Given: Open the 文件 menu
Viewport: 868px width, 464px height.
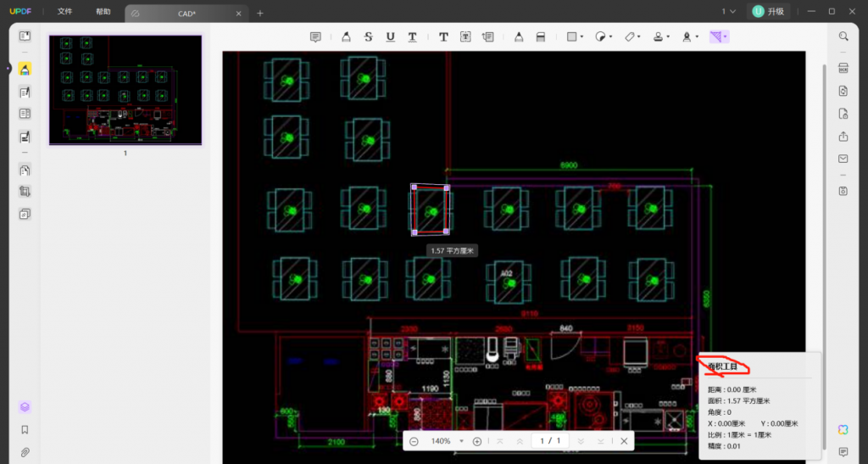Looking at the screenshot, I should tap(64, 12).
